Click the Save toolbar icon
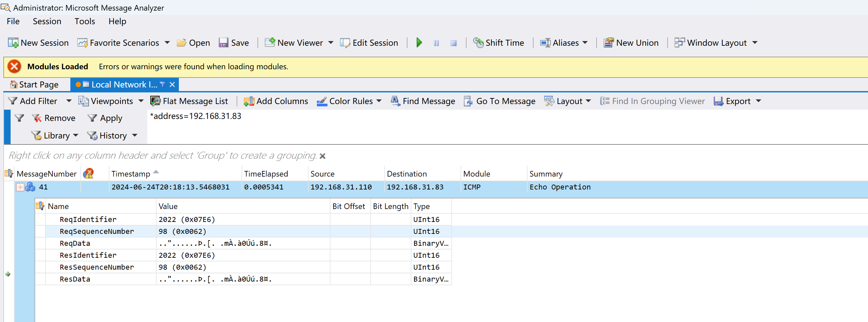The height and width of the screenshot is (322, 868). pos(223,43)
